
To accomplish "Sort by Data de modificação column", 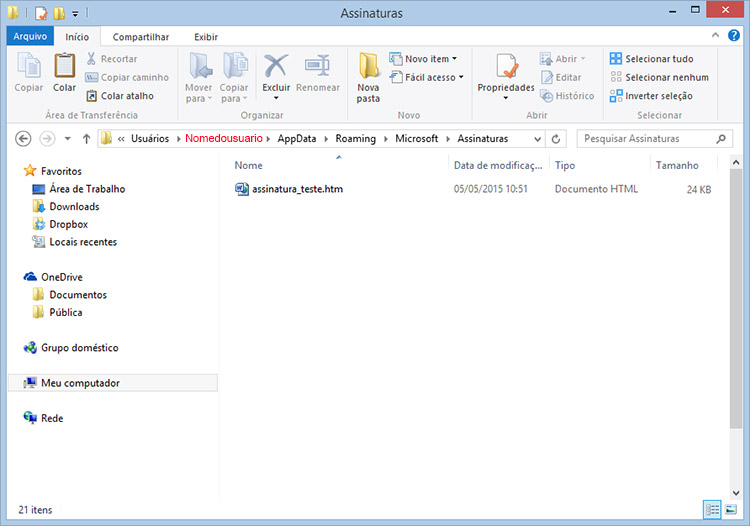I will 498,165.
